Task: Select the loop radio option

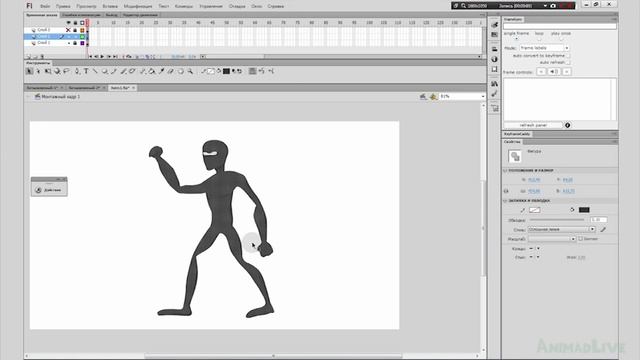Action: coord(539,39)
